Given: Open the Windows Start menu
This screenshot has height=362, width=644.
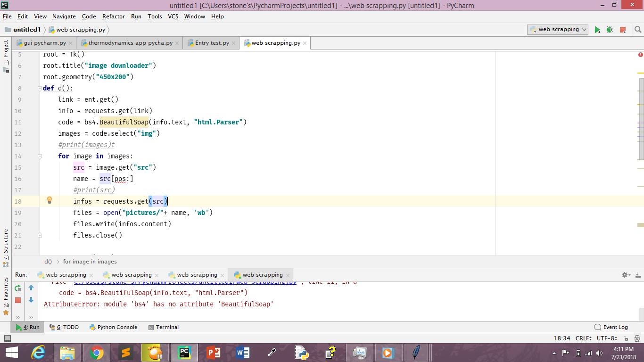Looking at the screenshot, I should 11,353.
